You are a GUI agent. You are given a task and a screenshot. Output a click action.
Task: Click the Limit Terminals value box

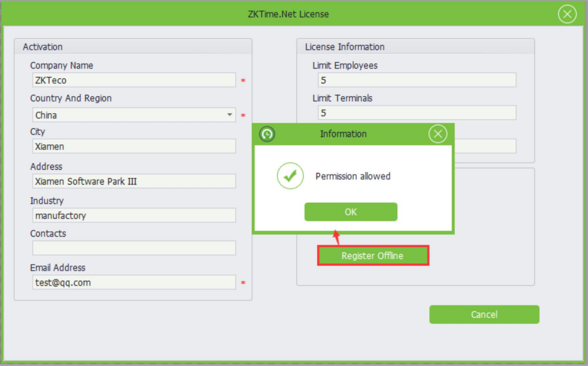click(417, 113)
